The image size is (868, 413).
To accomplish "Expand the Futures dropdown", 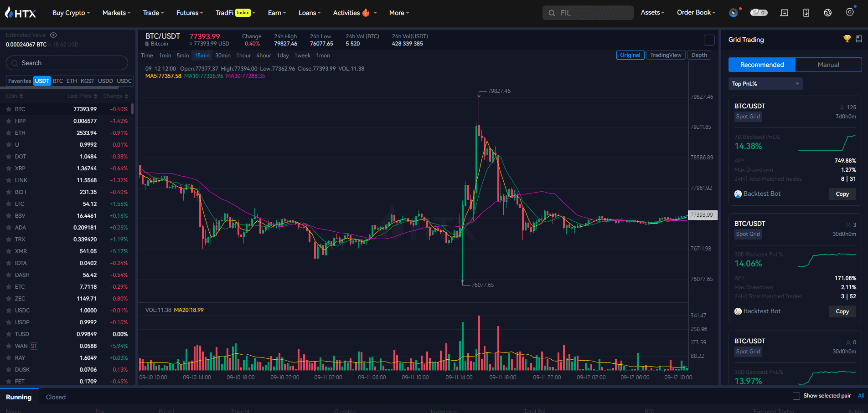I will [x=190, y=13].
